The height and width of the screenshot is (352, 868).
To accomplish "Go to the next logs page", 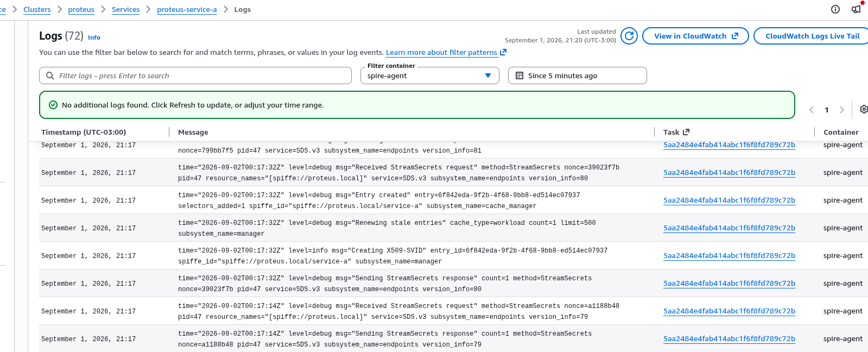I will point(842,110).
